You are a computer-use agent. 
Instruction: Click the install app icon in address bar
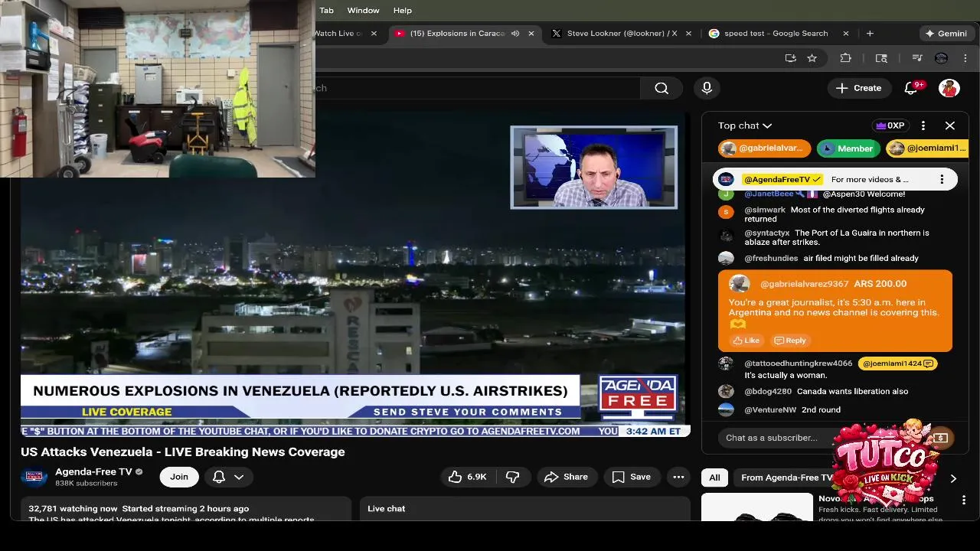[790, 58]
